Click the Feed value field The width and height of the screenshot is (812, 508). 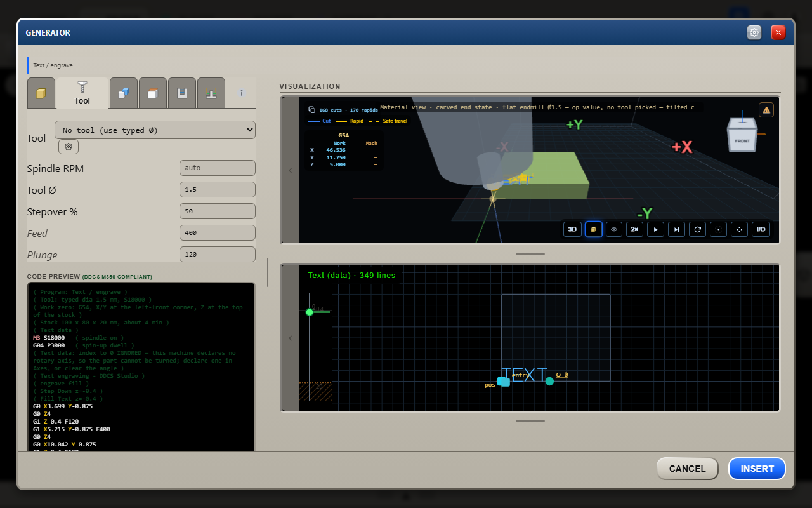pyautogui.click(x=218, y=233)
